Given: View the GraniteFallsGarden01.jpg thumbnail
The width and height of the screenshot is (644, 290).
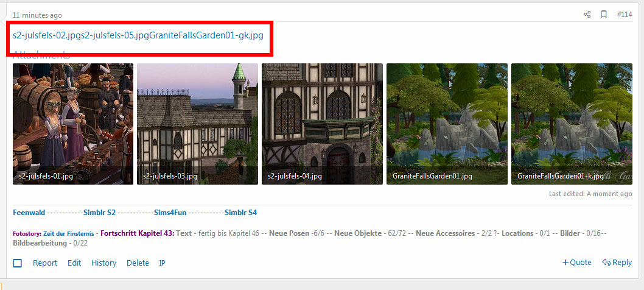Looking at the screenshot, I should pyautogui.click(x=447, y=124).
